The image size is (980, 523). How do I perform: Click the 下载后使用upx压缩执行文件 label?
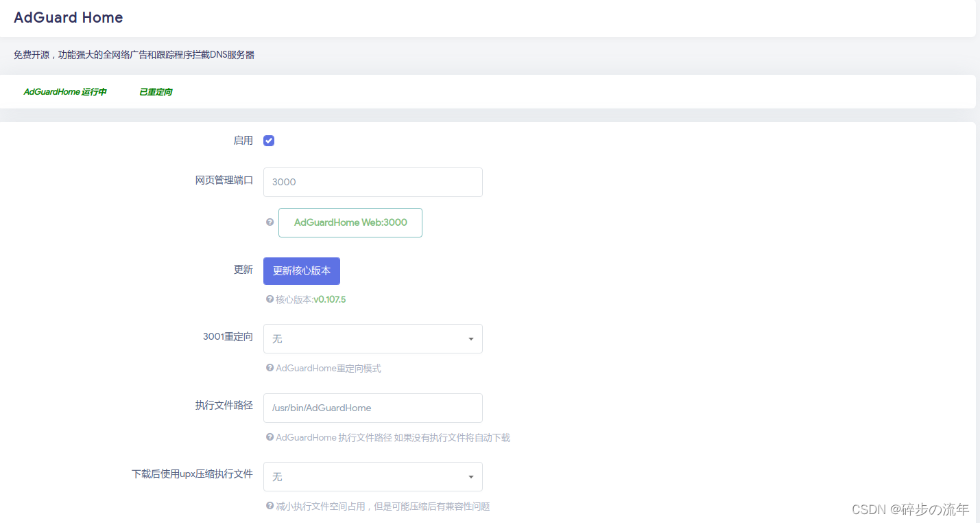[x=193, y=474]
